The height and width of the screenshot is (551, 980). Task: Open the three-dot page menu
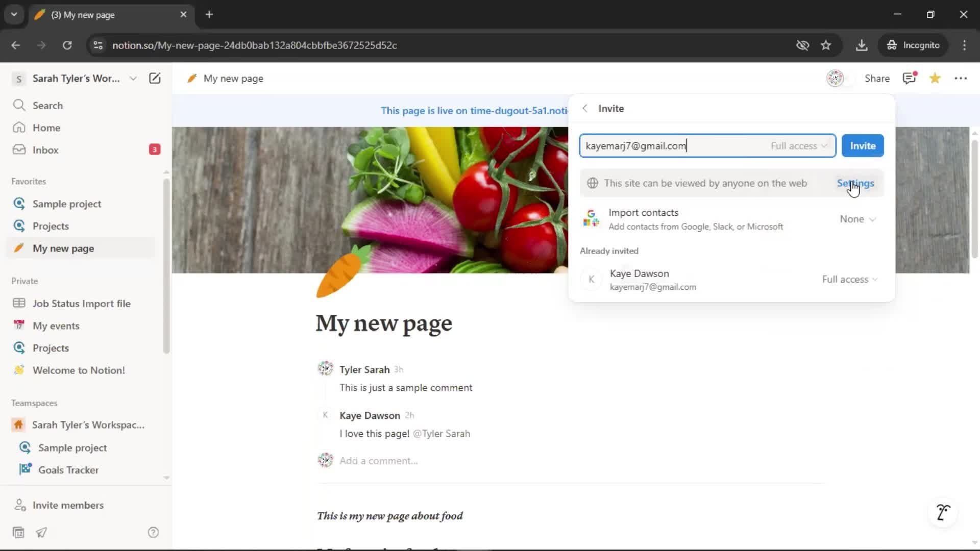[961, 78]
